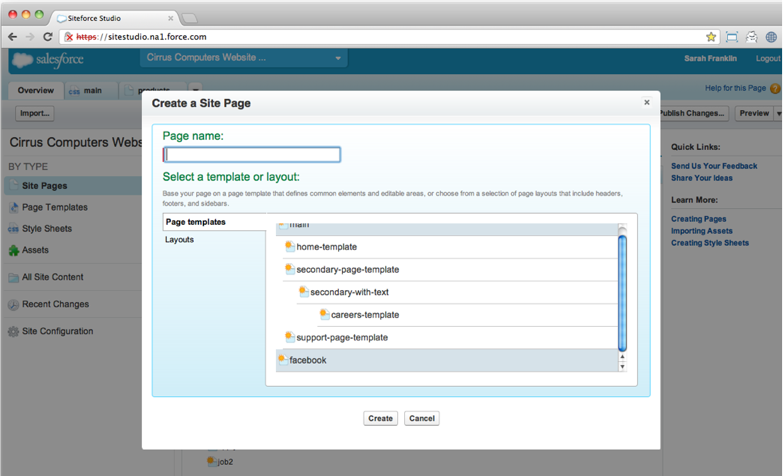Click the bookmark star in the address bar
This screenshot has width=783, height=476.
(711, 36)
